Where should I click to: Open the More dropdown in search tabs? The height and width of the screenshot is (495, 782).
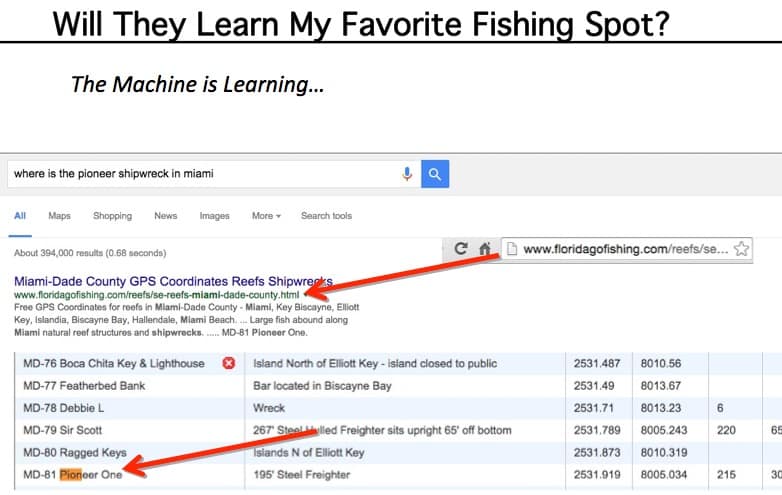[x=266, y=216]
